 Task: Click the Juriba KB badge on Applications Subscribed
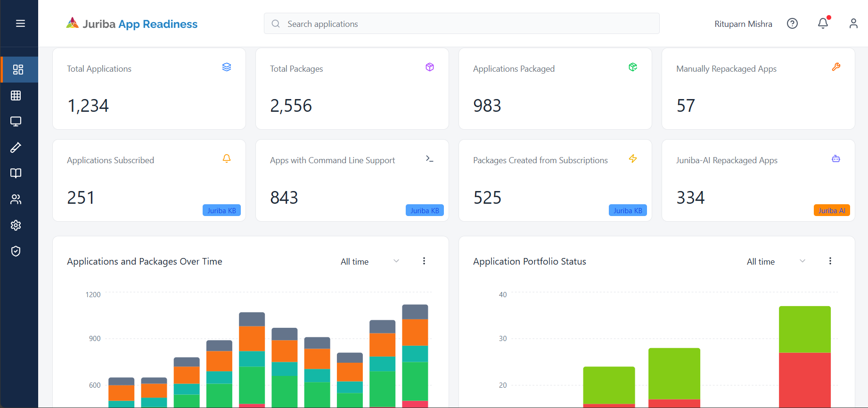pos(221,210)
